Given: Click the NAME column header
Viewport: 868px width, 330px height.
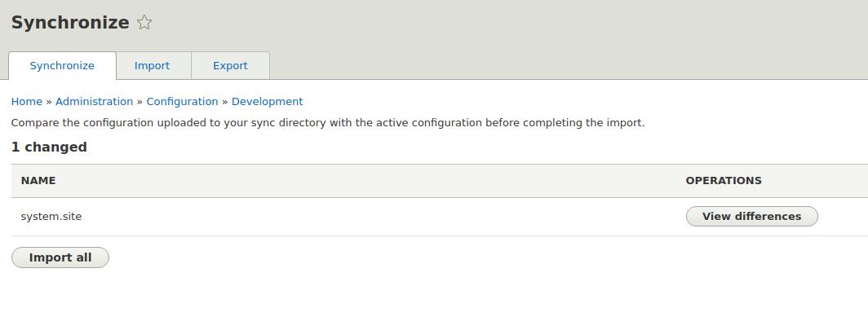Looking at the screenshot, I should pos(38,181).
